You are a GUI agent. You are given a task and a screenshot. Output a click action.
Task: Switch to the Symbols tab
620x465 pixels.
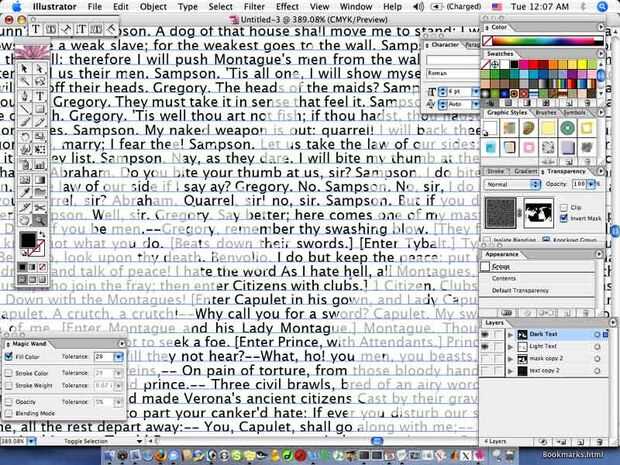pos(574,113)
